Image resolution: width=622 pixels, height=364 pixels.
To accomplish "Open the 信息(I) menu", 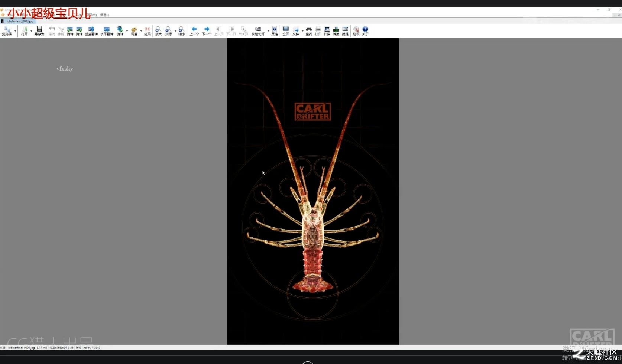I will (x=104, y=15).
